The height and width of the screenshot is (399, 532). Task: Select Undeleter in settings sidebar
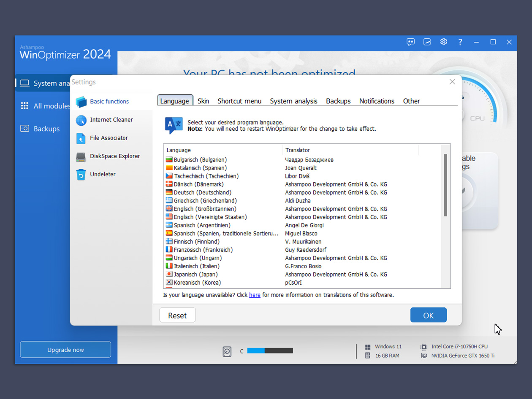tap(111, 174)
